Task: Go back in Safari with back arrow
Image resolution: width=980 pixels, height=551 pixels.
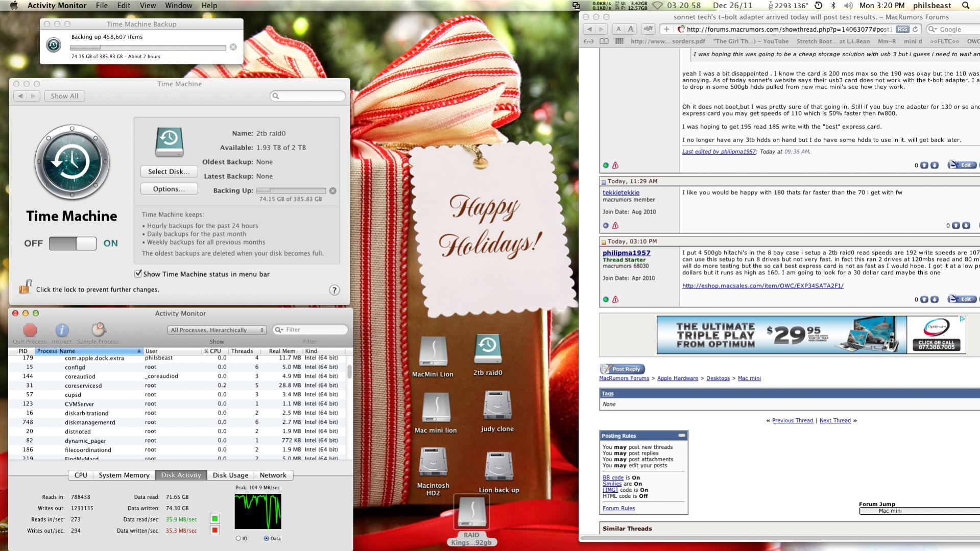Action: click(x=589, y=29)
